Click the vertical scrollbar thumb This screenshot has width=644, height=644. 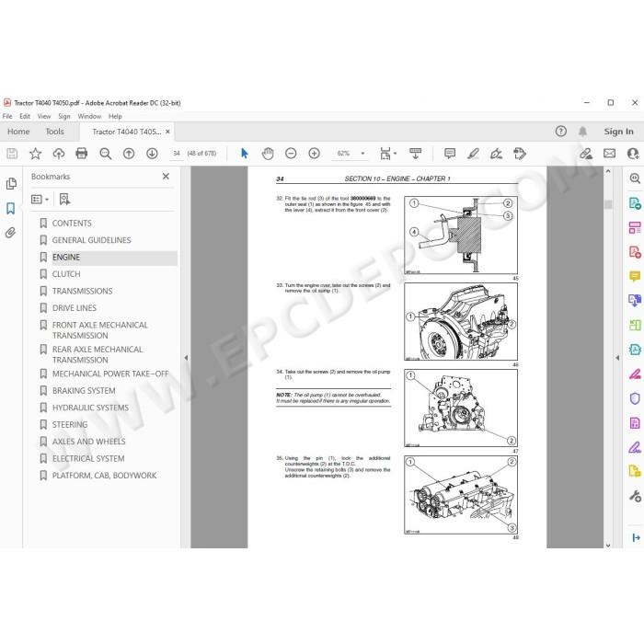click(x=608, y=204)
